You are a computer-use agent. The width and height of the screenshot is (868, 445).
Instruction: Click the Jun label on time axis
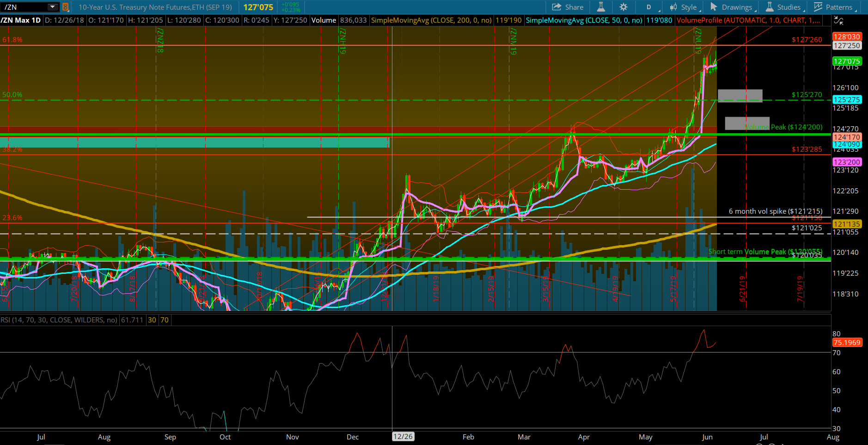707,437
